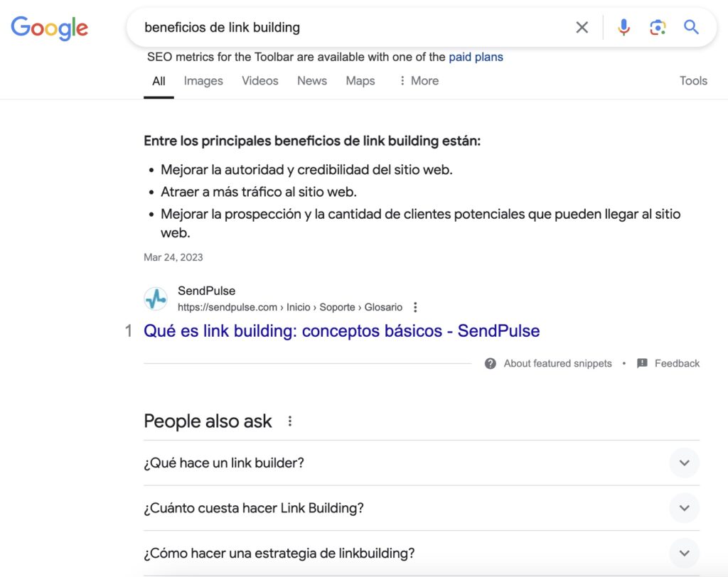The image size is (728, 577).
Task: Open the More search categories menu
Action: 418,80
